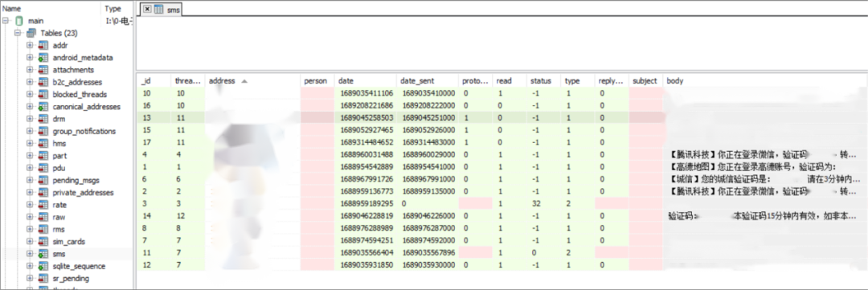Sort by the status column header

coord(543,81)
